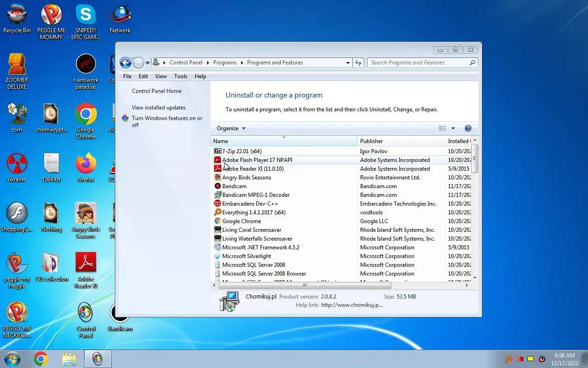588x368 pixels.
Task: Select the Adobe Reader XI (11.0.10) row
Action: click(341, 168)
